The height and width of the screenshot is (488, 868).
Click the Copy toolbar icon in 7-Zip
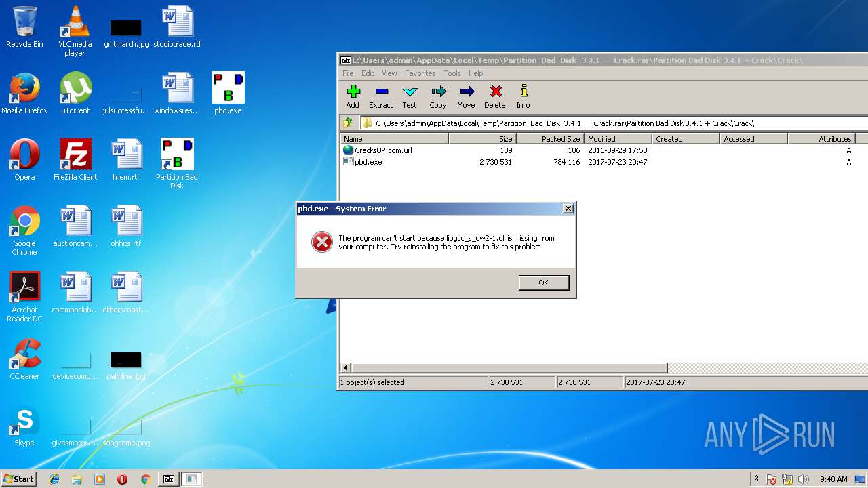438,96
